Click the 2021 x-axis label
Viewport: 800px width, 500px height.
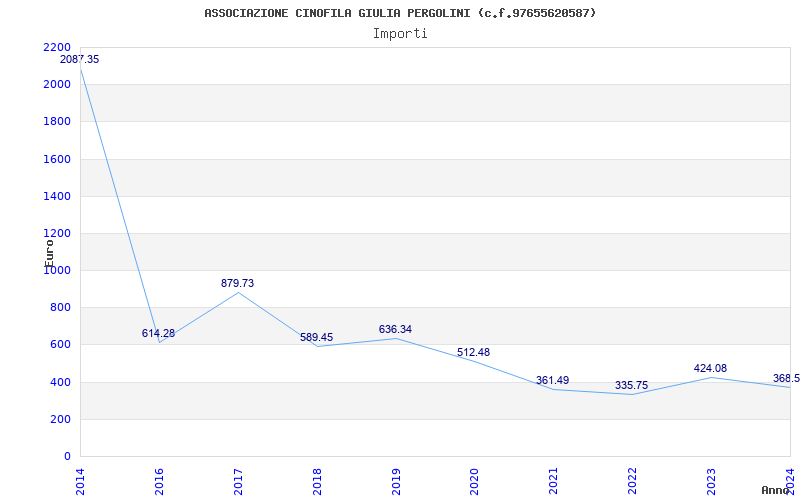(554, 482)
